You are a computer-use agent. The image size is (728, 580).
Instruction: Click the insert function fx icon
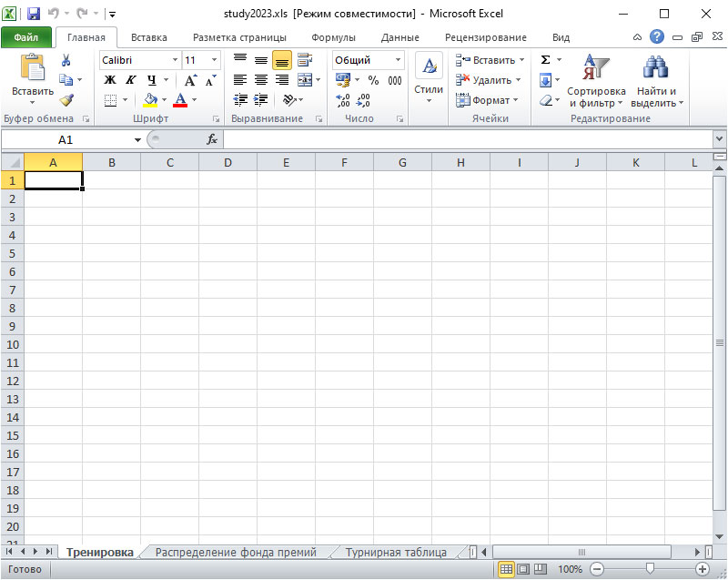coord(212,139)
